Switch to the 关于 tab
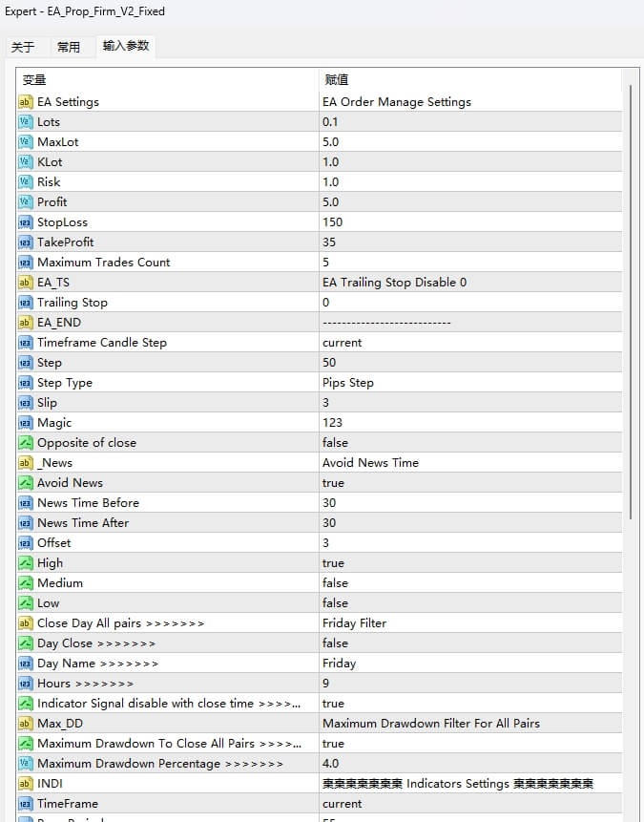644x822 pixels. click(x=23, y=47)
